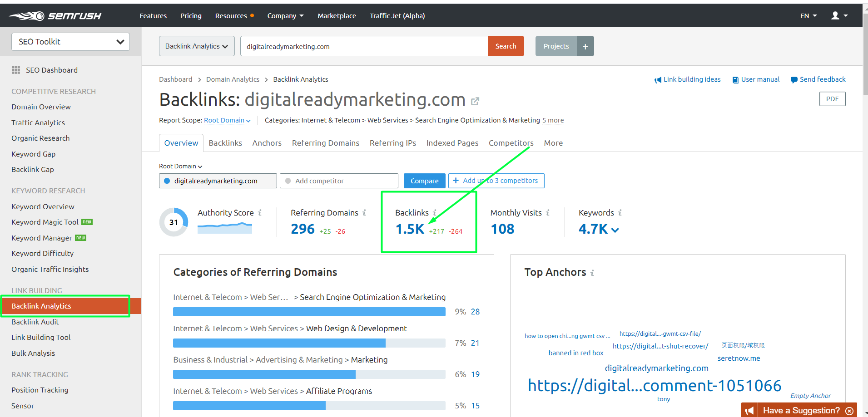Click the Add competitor input field

point(339,181)
